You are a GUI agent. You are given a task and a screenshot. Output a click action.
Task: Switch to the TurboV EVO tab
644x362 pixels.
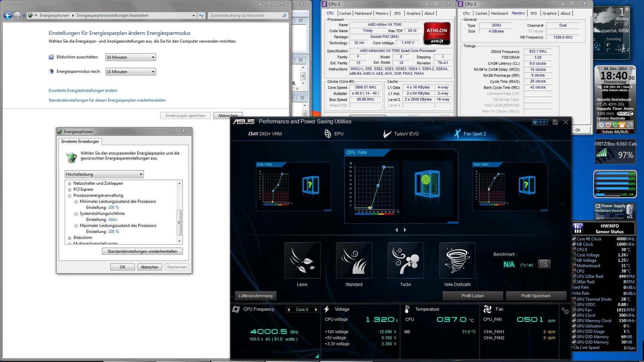401,134
